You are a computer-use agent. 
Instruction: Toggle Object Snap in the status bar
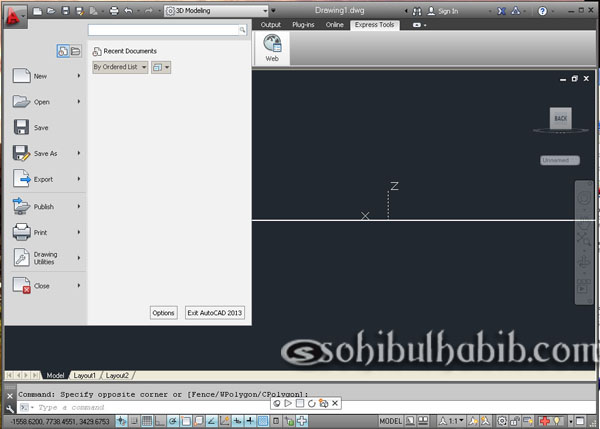[186, 421]
